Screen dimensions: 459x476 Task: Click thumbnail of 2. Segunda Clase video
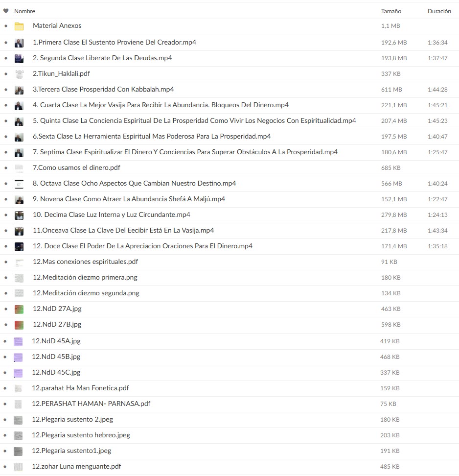coord(19,58)
